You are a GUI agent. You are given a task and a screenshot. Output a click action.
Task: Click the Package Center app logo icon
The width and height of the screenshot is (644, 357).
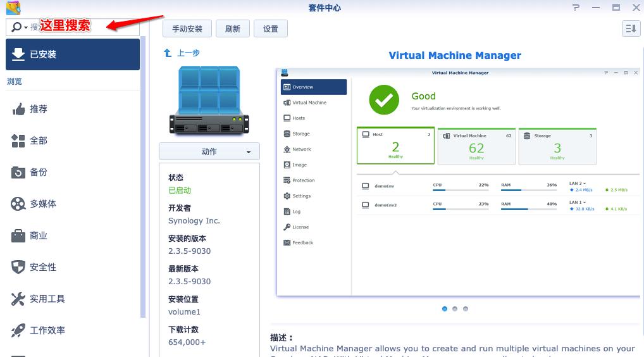tap(13, 8)
